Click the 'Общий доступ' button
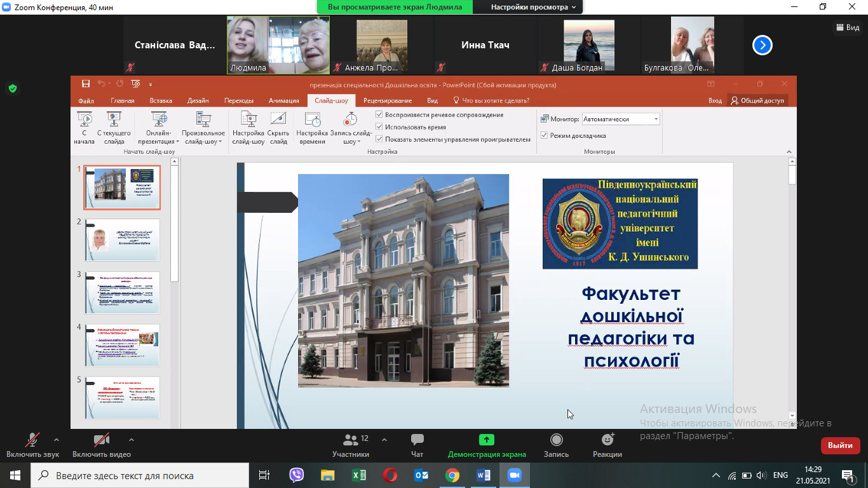Viewport: 868px width, 488px height. tap(757, 100)
